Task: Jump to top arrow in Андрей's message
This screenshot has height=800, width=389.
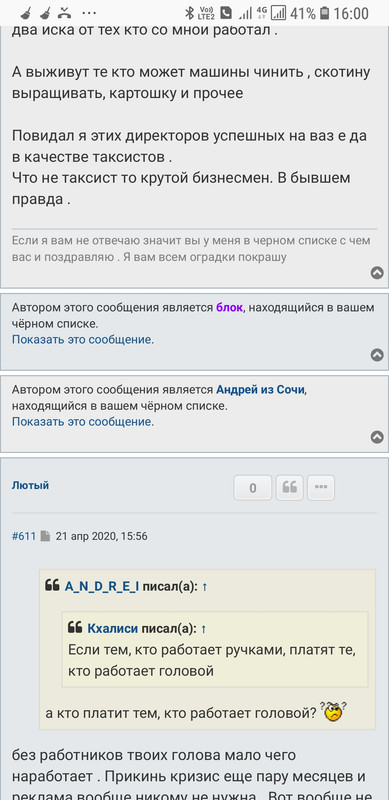Action: click(x=377, y=437)
